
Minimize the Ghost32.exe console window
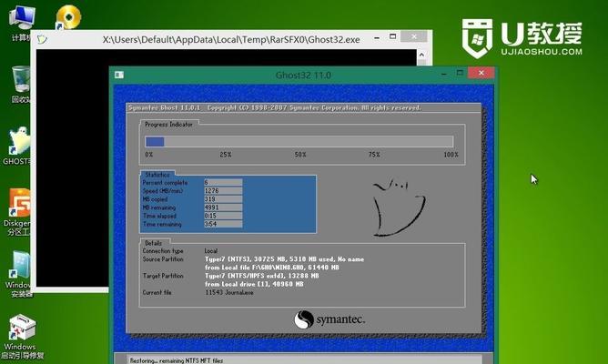pyautogui.click(x=377, y=38)
